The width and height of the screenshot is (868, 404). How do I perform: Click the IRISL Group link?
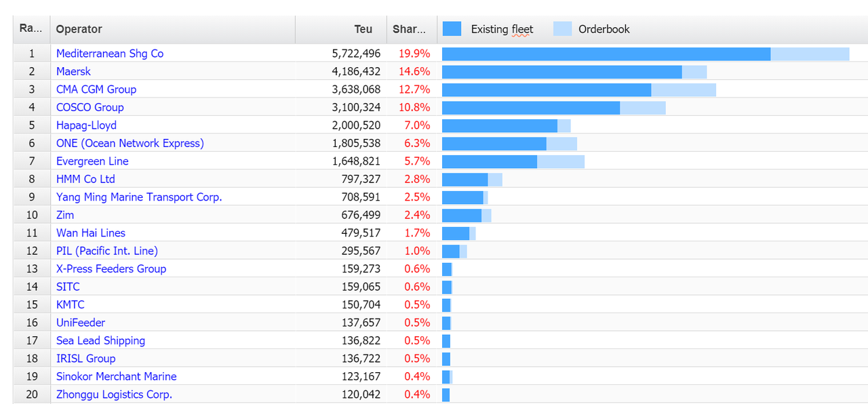pos(85,359)
